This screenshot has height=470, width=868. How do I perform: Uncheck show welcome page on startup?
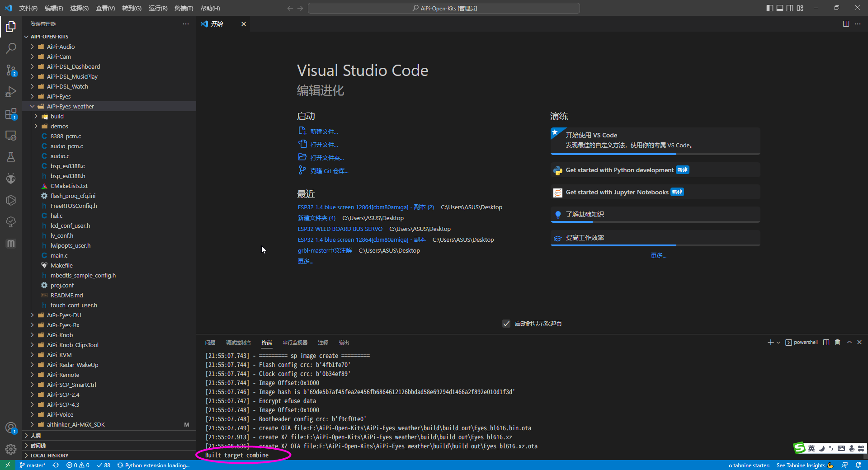point(506,324)
